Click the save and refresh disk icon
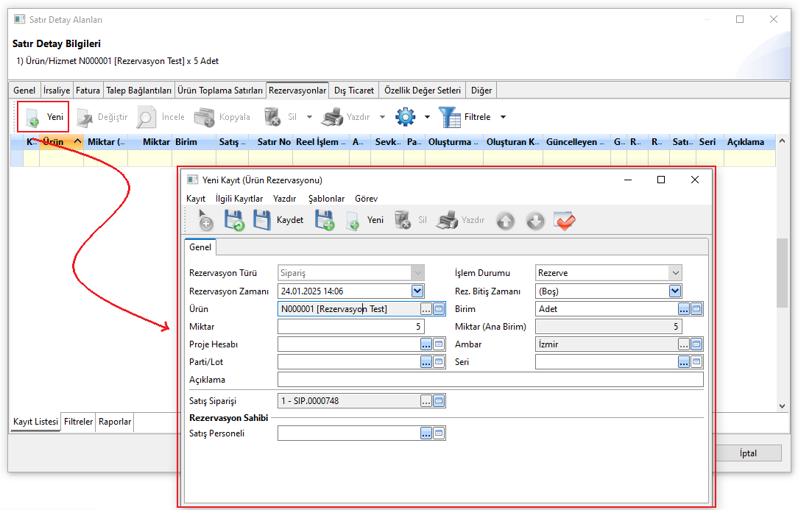The image size is (812, 510). (x=233, y=220)
